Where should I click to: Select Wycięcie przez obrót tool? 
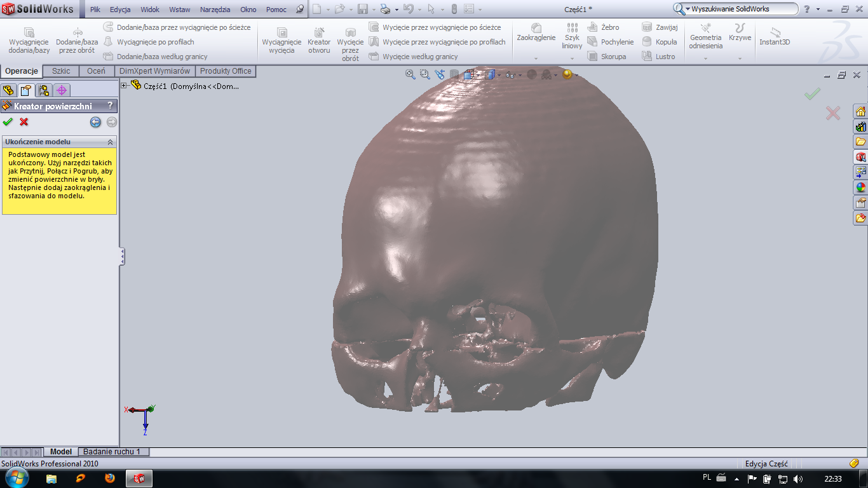(350, 44)
